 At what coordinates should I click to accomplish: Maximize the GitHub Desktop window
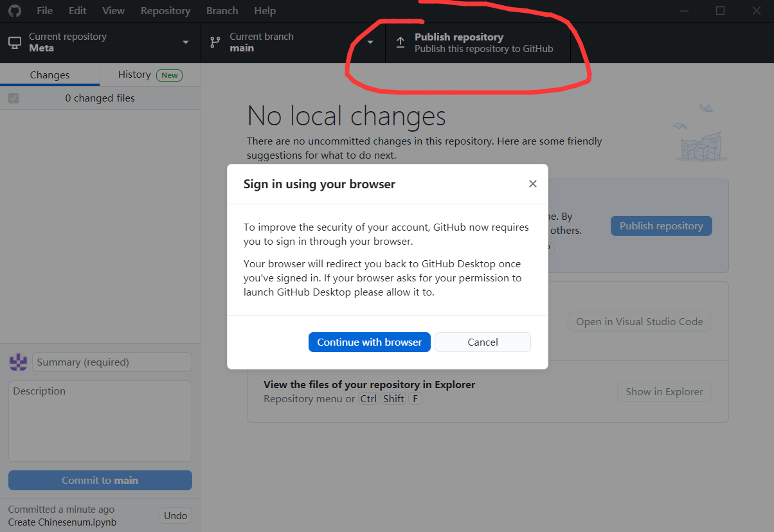(x=720, y=11)
